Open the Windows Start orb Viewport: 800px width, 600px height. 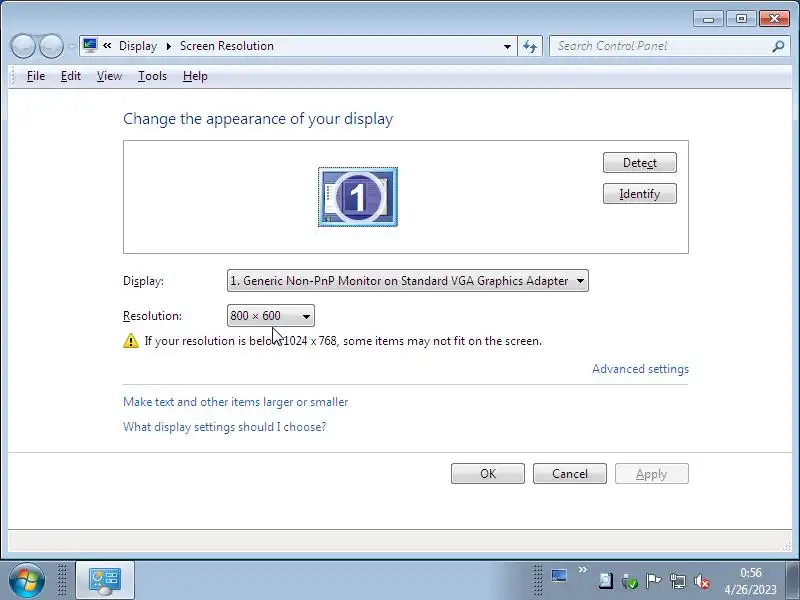click(x=26, y=580)
